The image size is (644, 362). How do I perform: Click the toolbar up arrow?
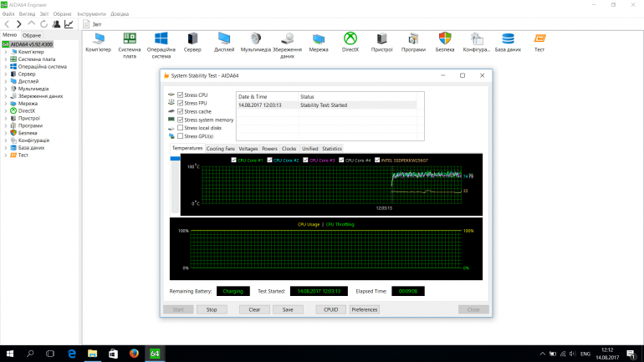coord(31,24)
